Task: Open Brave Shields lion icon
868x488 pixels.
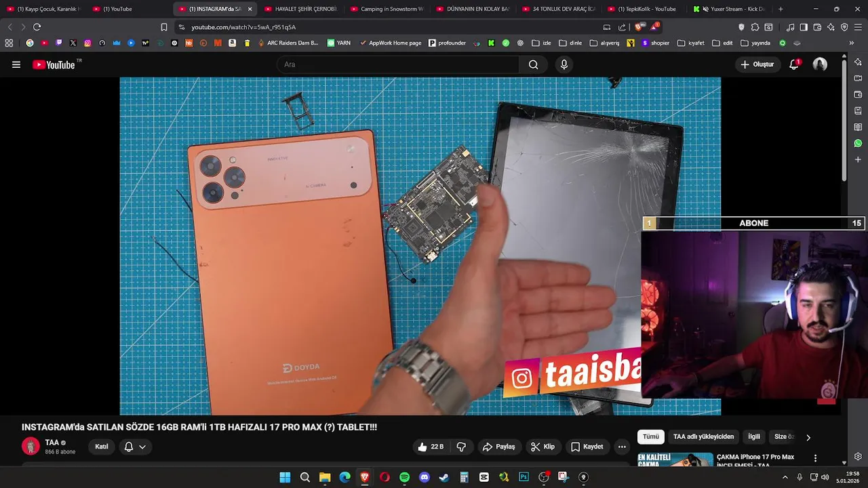Action: tap(638, 27)
